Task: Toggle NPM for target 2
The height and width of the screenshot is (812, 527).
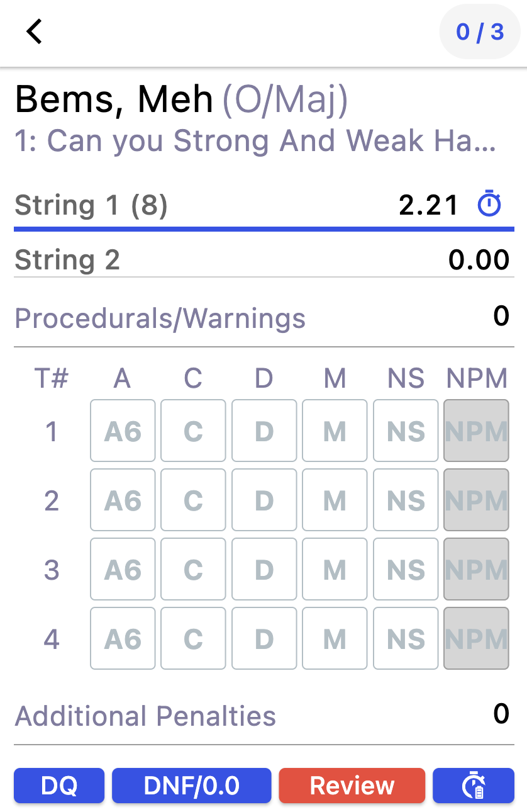Action: [x=476, y=500]
